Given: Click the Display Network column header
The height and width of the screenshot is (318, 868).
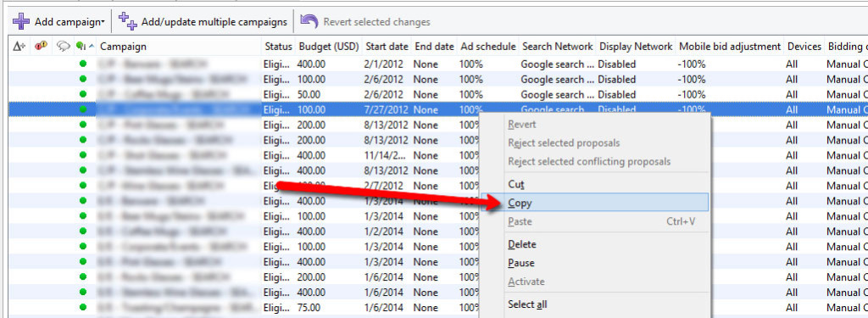Looking at the screenshot, I should coord(636,47).
